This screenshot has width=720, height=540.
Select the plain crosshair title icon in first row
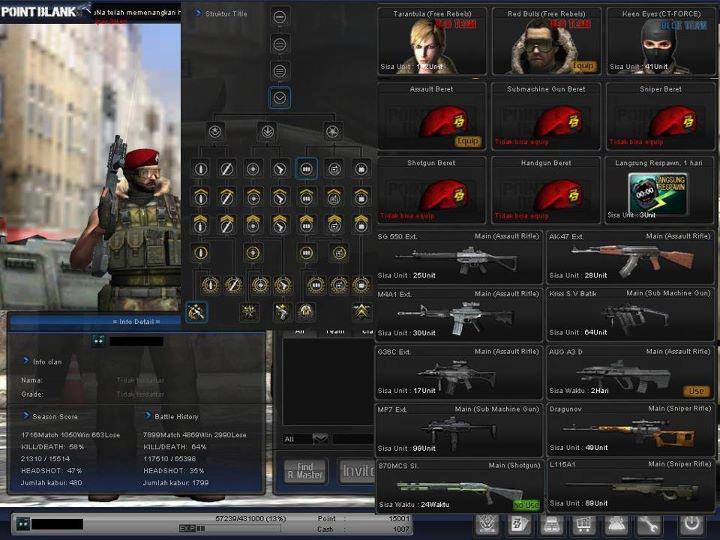(x=253, y=169)
